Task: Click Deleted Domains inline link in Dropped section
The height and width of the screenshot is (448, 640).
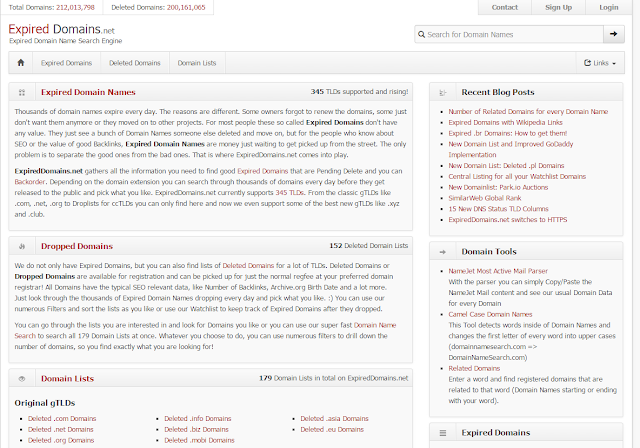Action: tap(248, 266)
